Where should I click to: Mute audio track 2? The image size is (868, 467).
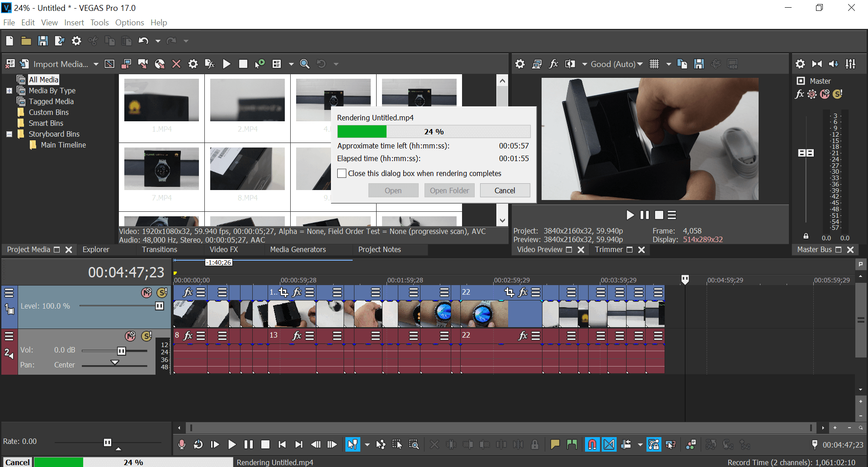pyautogui.click(x=131, y=336)
